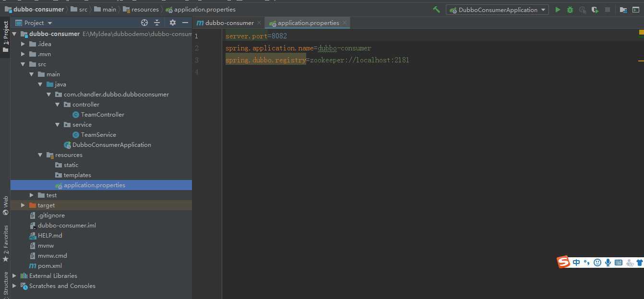Click the resources breadcrumb in the navigation bar
This screenshot has width=644, height=299.
tap(141, 9)
